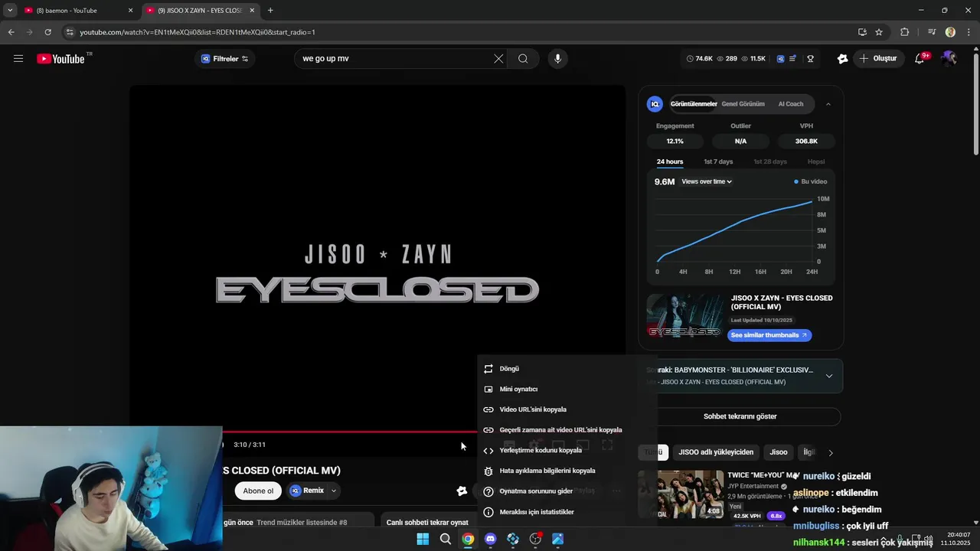Open the Remix dropdown arrow

point(334,491)
